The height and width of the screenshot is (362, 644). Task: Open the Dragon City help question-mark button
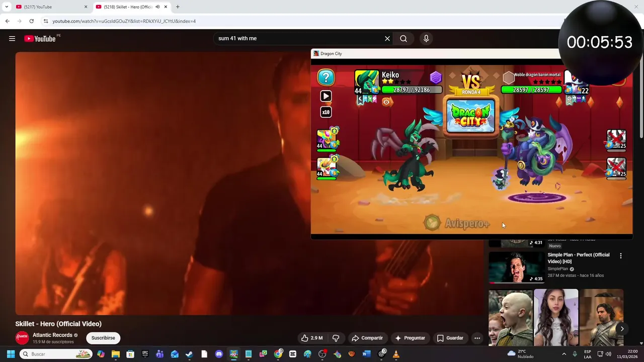(326, 77)
